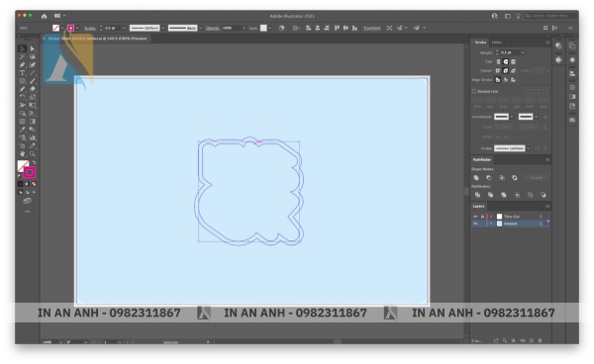
Task: Open the Profile dropdown in Stroke panel
Action: click(x=529, y=148)
